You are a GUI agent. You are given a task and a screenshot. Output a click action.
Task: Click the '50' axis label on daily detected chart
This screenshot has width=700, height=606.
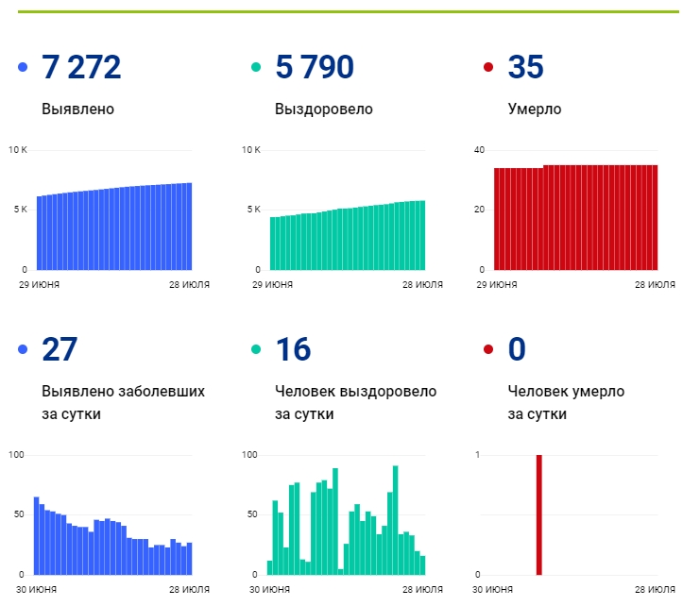(x=19, y=514)
